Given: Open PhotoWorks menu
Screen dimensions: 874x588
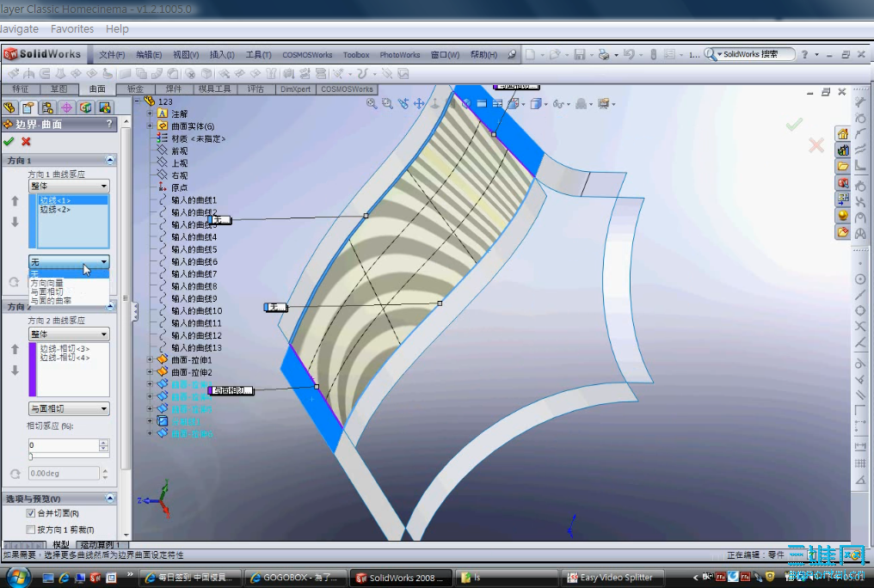Looking at the screenshot, I should (x=400, y=54).
